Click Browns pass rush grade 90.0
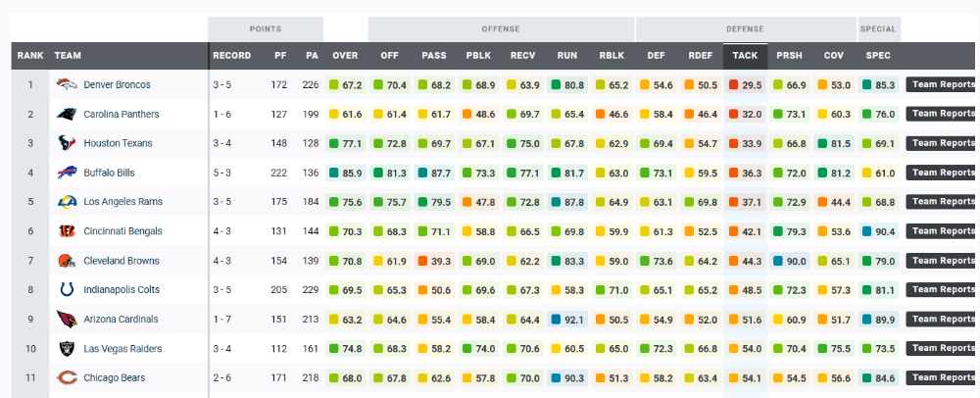Image resolution: width=980 pixels, height=398 pixels. [x=789, y=261]
